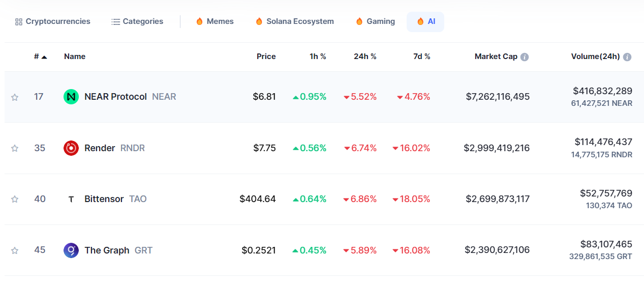Click Bittensor 24h change 6.86%
This screenshot has height=283, width=644.
tap(360, 199)
